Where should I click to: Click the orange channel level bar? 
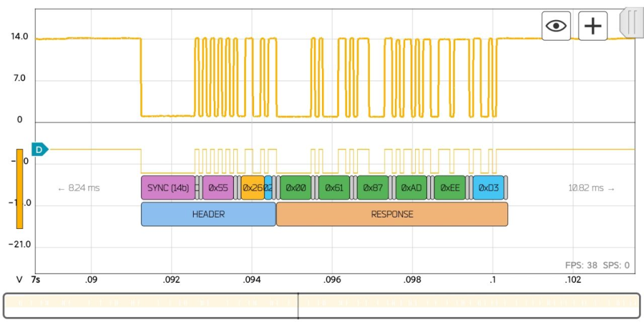point(19,189)
